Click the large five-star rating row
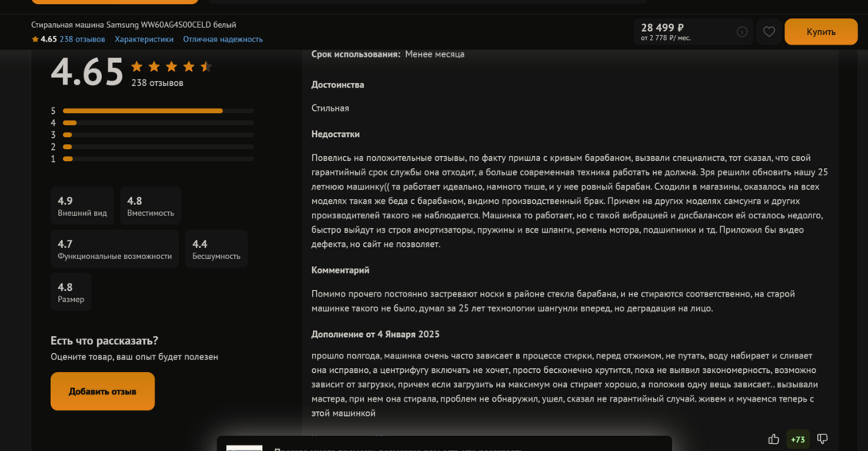 click(171, 67)
